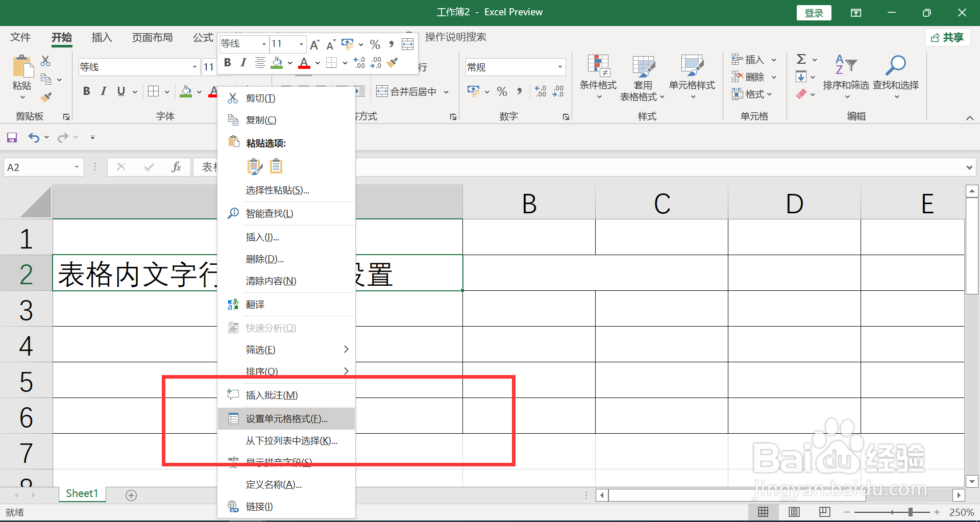
Task: Open the number format dropdown showing 常规
Action: click(560, 67)
